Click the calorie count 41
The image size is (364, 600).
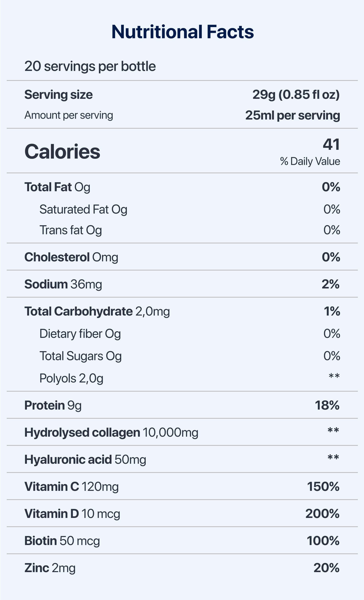(331, 144)
